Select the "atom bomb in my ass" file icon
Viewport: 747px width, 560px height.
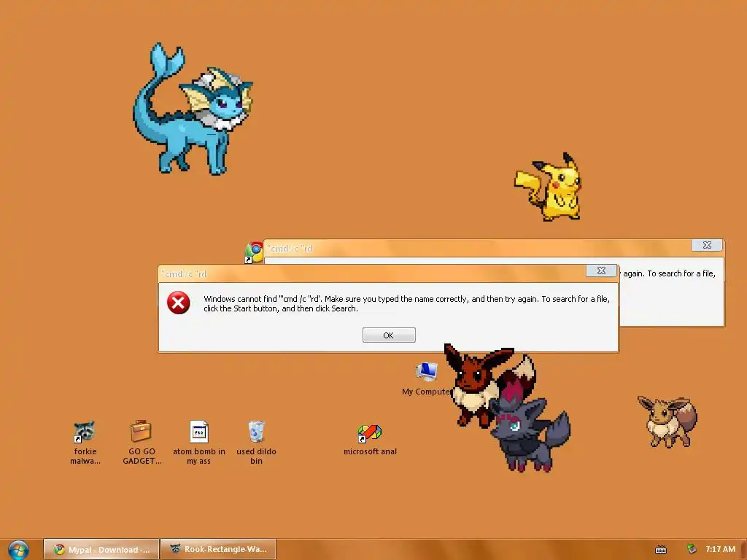click(x=198, y=443)
